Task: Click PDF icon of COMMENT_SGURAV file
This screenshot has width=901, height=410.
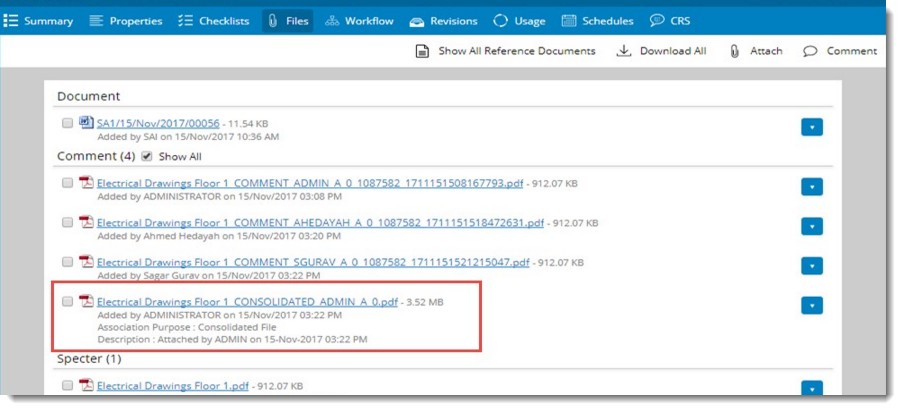Action: tap(86, 261)
